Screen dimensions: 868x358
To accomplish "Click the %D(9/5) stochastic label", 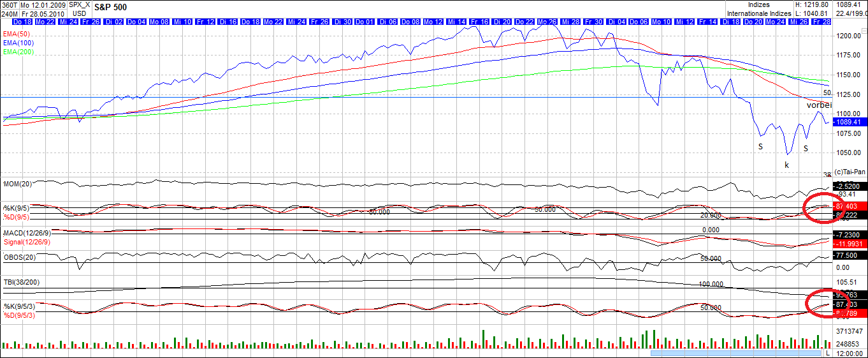I will pyautogui.click(x=17, y=216).
